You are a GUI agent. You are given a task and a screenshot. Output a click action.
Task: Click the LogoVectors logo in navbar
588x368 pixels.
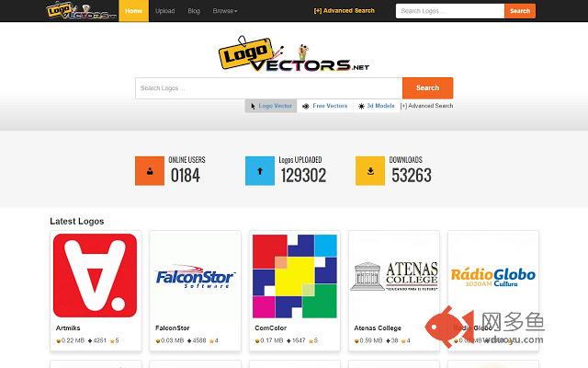point(82,11)
